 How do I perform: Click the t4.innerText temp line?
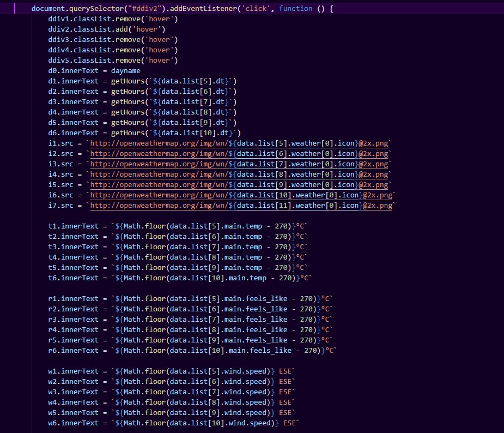coord(178,257)
